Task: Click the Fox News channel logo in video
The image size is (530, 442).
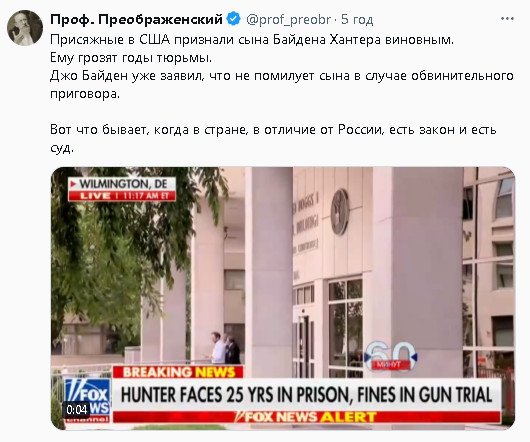Action: 87,400
